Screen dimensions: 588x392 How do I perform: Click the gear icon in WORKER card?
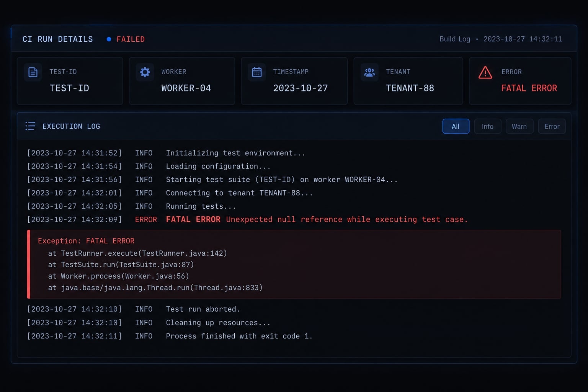click(145, 72)
